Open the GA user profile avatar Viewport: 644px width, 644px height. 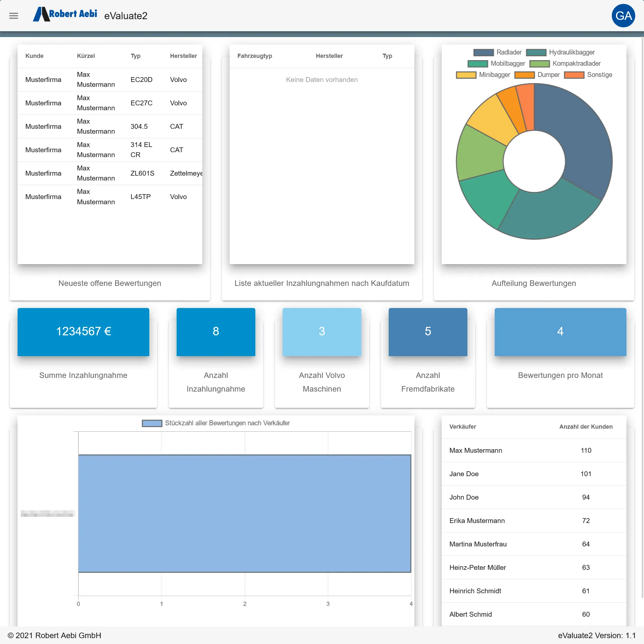point(623,16)
